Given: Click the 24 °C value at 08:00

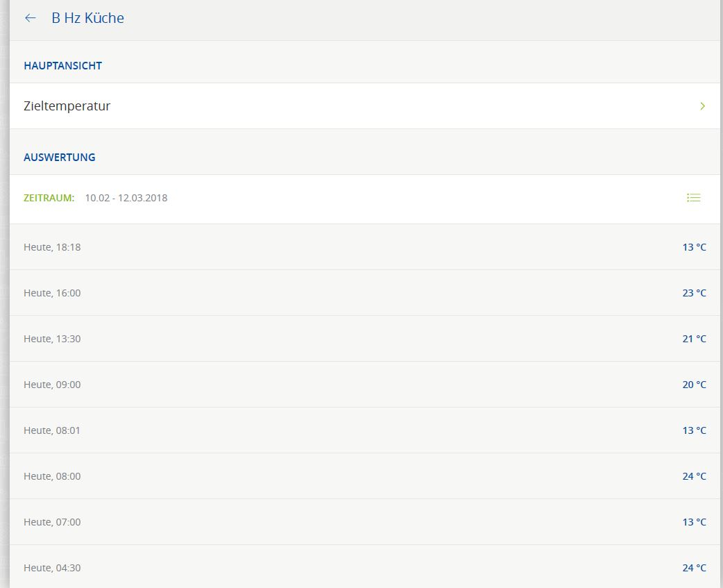Looking at the screenshot, I should [694, 476].
